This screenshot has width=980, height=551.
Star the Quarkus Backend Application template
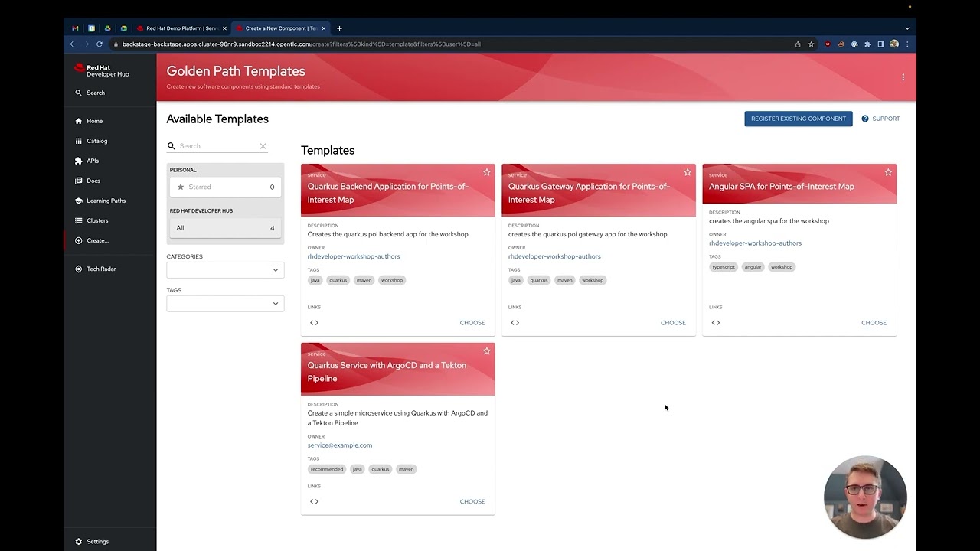pyautogui.click(x=486, y=172)
